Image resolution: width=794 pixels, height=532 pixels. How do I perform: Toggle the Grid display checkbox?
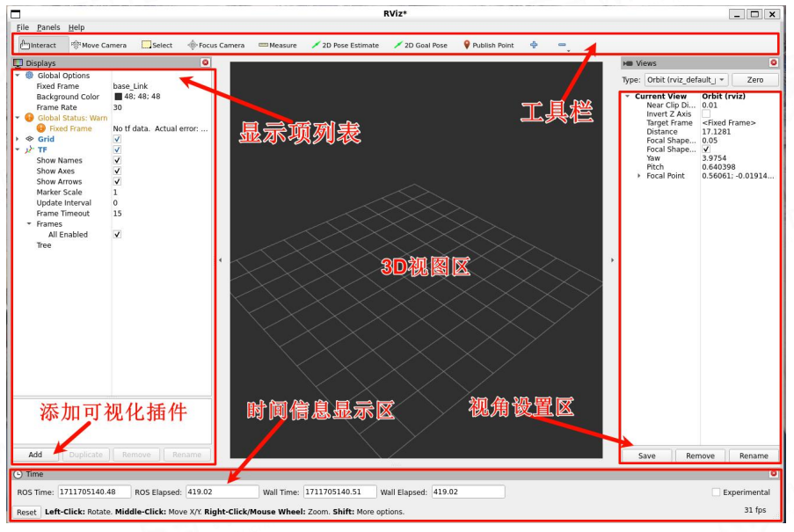click(x=118, y=139)
